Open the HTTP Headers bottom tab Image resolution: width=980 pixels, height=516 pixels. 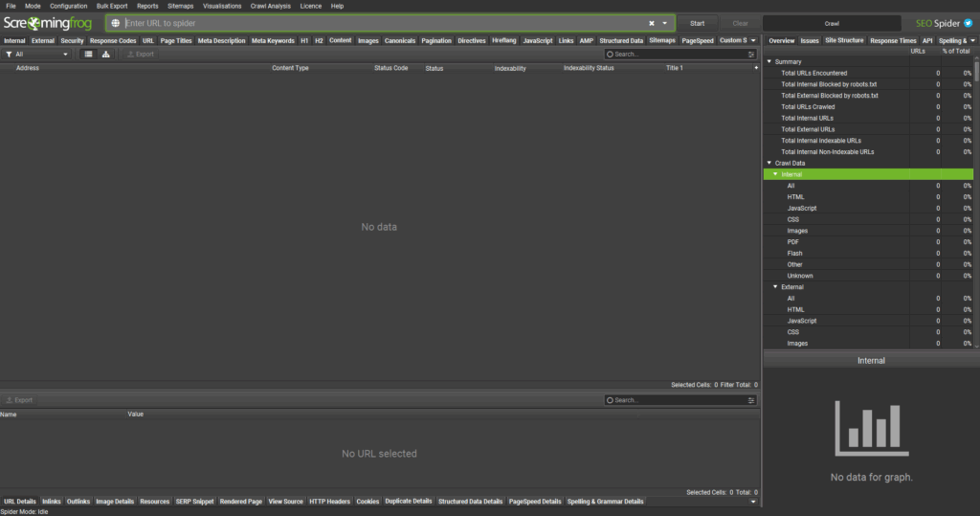[x=329, y=502]
